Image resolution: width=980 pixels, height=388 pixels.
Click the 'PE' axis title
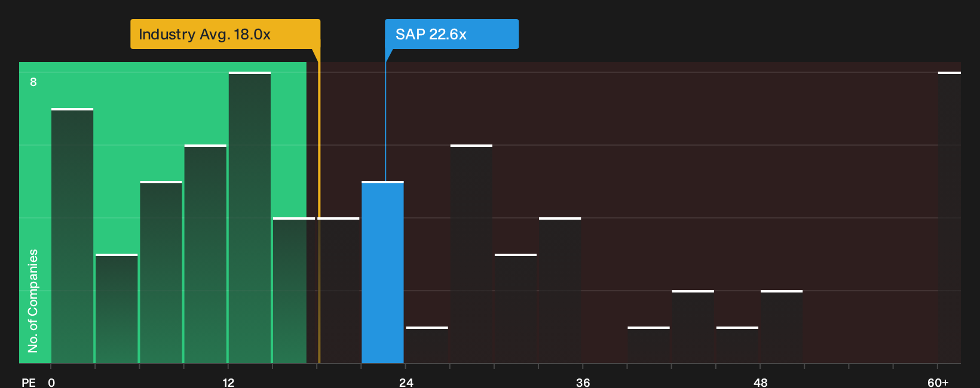(x=29, y=382)
